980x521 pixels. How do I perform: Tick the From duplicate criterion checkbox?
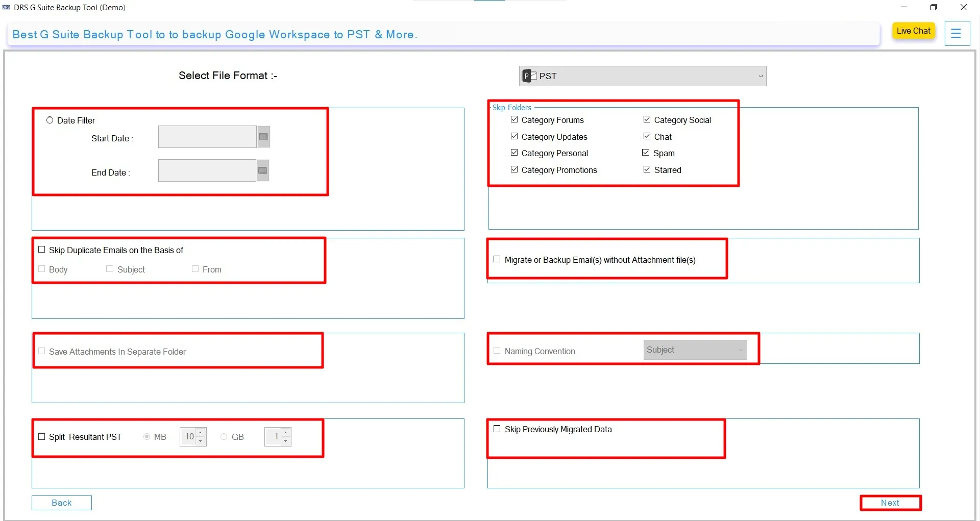click(x=195, y=269)
